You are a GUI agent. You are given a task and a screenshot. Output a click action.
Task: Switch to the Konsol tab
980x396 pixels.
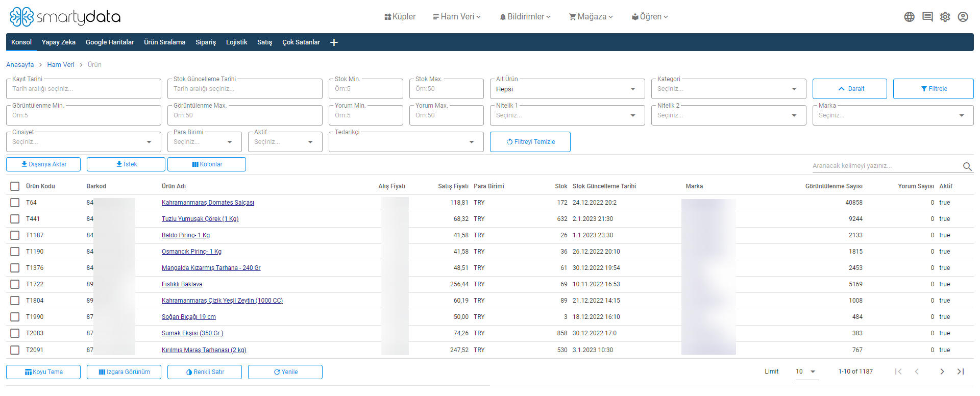pos(21,42)
